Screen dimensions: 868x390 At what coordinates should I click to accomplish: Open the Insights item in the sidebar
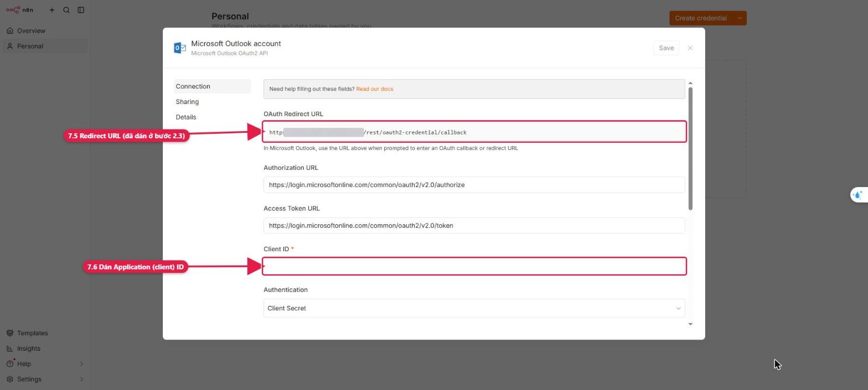pyautogui.click(x=45, y=349)
